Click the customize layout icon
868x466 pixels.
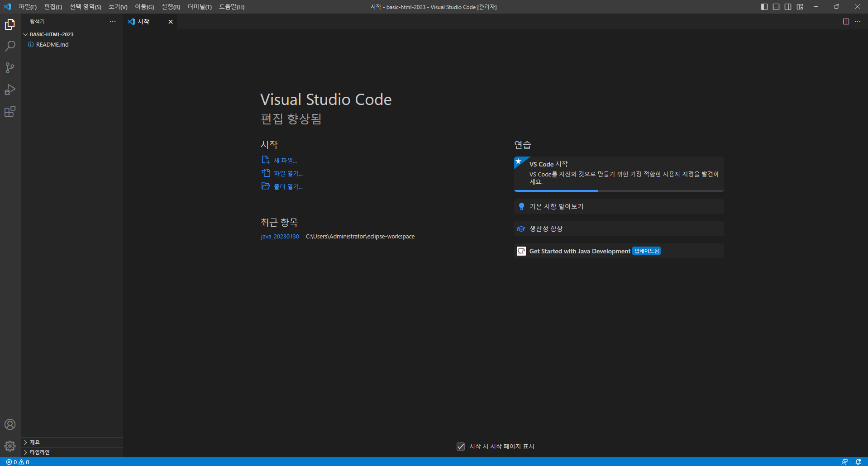800,7
